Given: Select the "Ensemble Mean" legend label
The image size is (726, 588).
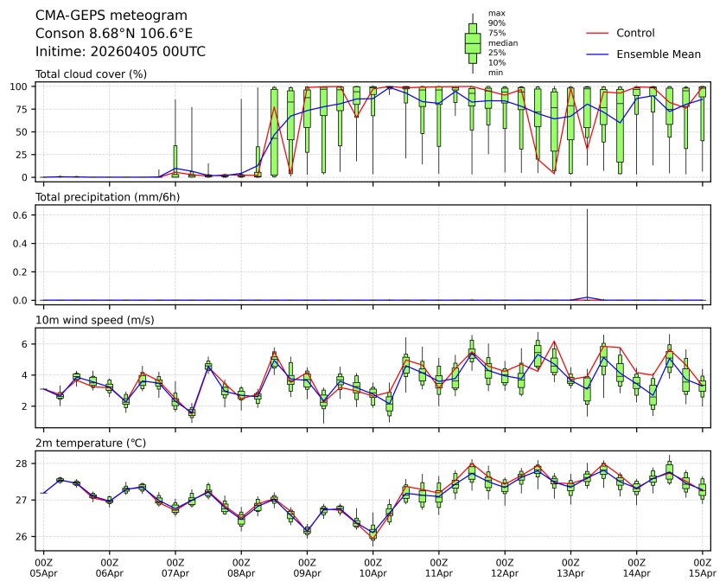Looking at the screenshot, I should pos(658,54).
